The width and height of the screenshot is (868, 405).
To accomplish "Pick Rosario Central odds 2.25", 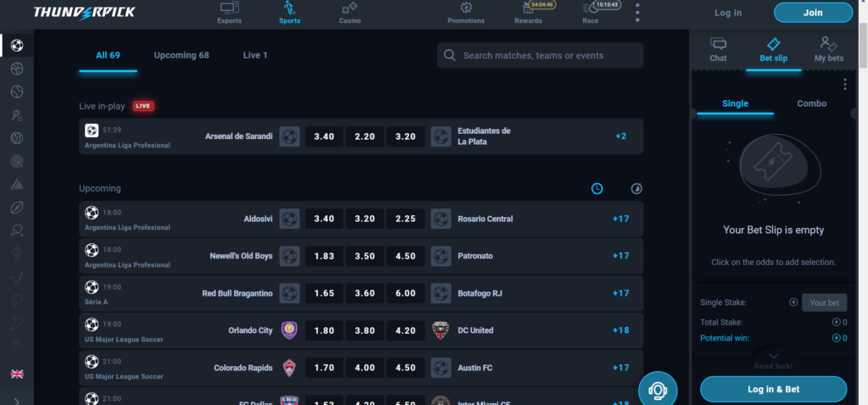I will point(406,219).
